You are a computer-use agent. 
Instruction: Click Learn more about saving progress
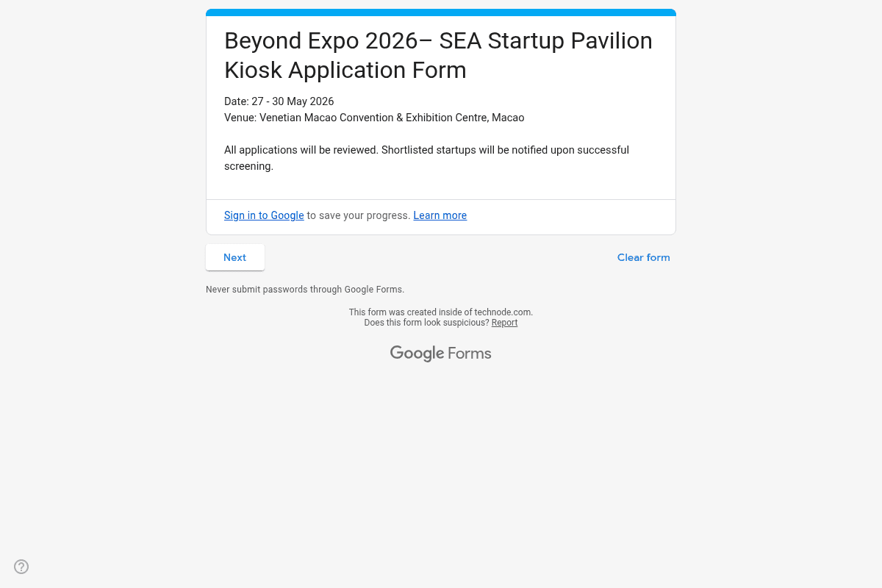(x=440, y=215)
